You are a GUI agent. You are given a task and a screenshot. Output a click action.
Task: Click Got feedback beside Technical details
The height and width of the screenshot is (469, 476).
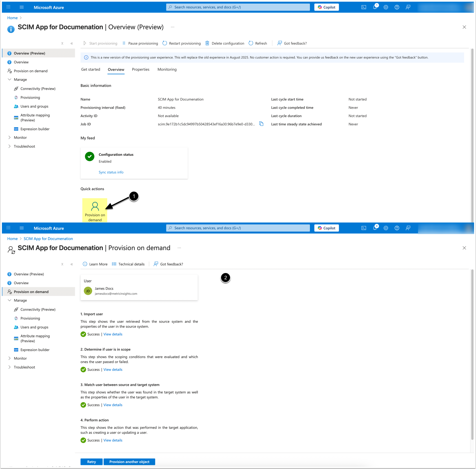[168, 264]
